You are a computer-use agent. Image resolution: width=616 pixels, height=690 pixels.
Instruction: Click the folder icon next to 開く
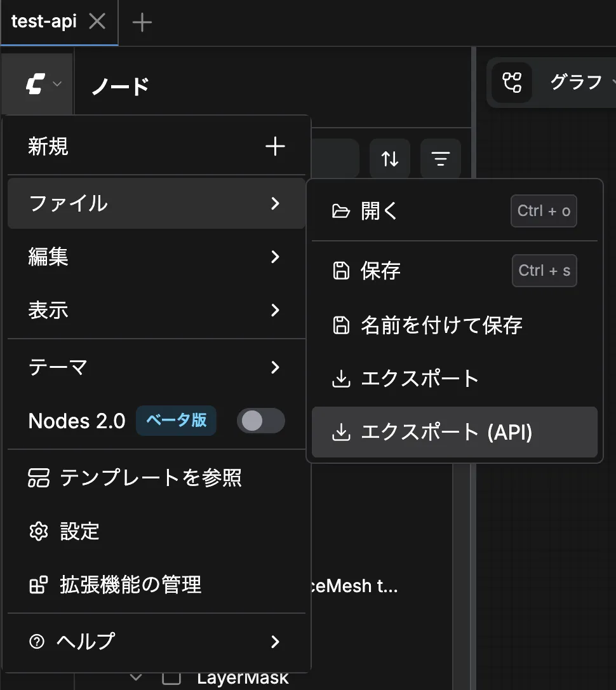click(341, 211)
